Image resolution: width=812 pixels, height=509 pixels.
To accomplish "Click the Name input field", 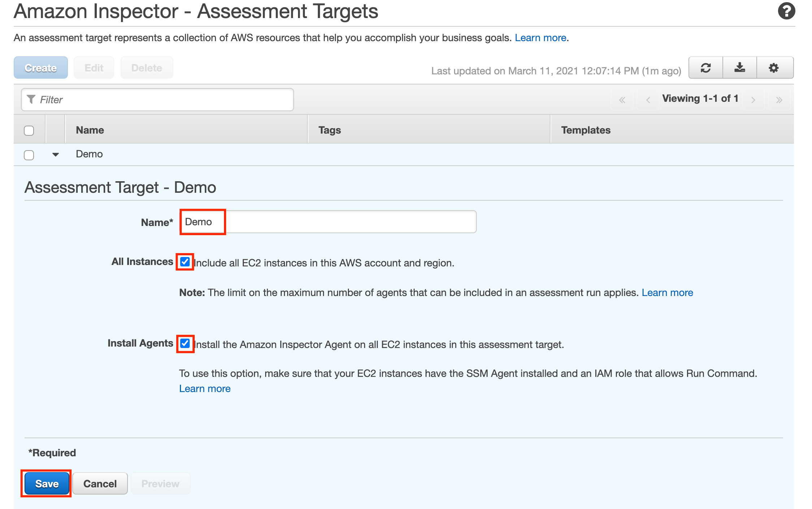I will 328,222.
